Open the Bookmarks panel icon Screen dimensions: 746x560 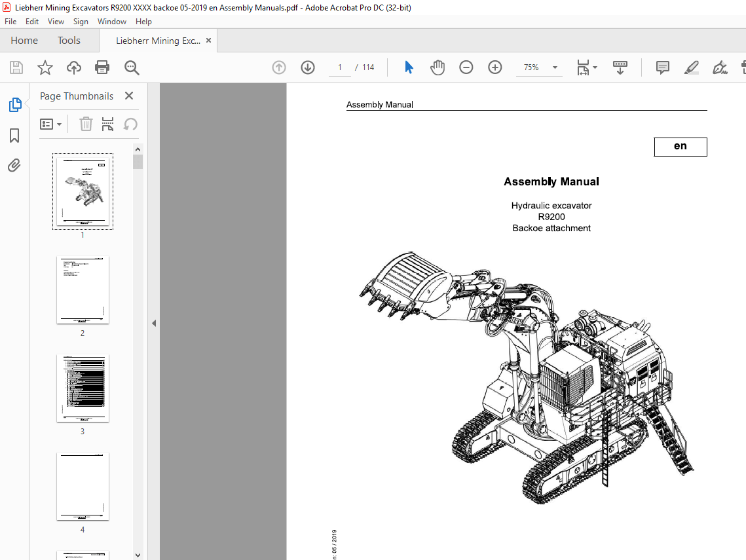[x=14, y=135]
